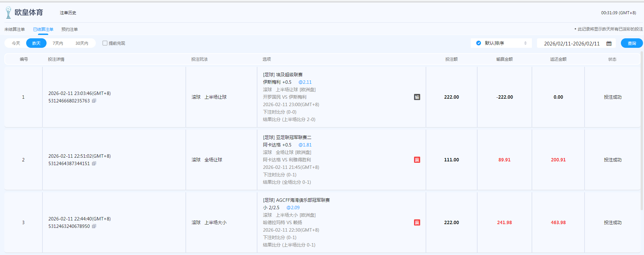Click the gray 输 badge on bet 1
644x255 pixels.
(x=417, y=97)
